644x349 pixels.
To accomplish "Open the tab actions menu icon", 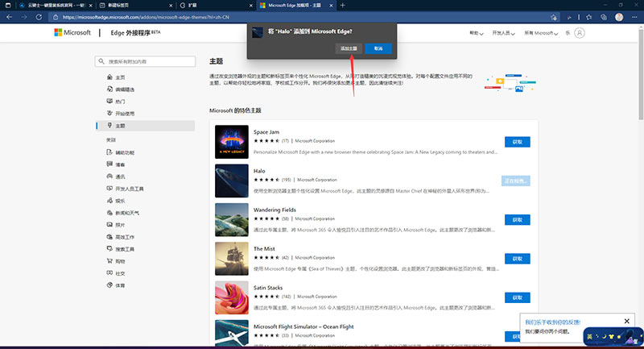I will 8,6.
